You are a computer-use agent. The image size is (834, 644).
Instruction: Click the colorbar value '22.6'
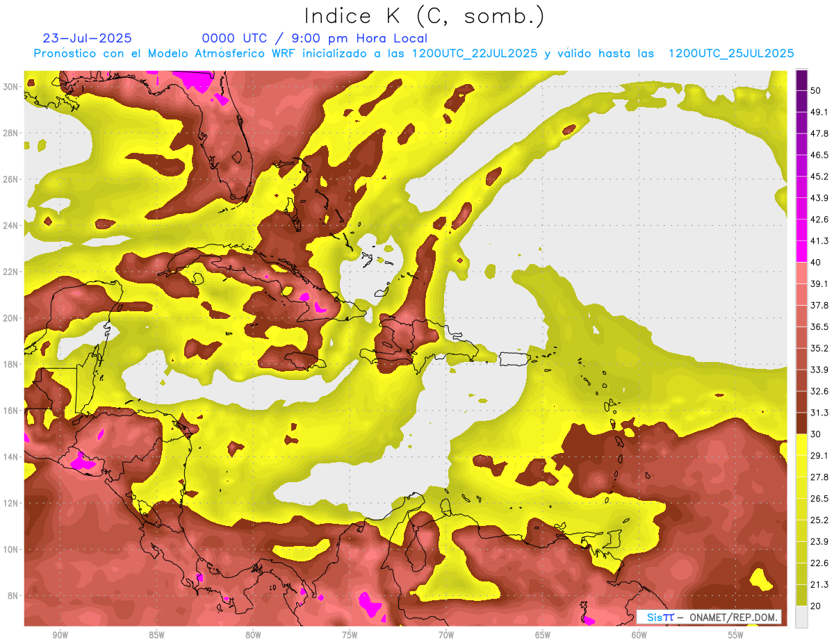(x=819, y=563)
